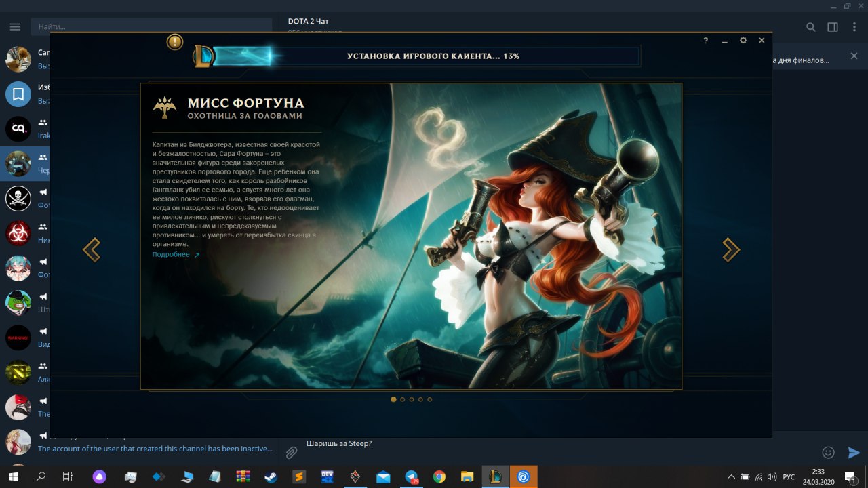Open Mail app from the taskbar
Screen dimensions: 868x488
(383, 476)
